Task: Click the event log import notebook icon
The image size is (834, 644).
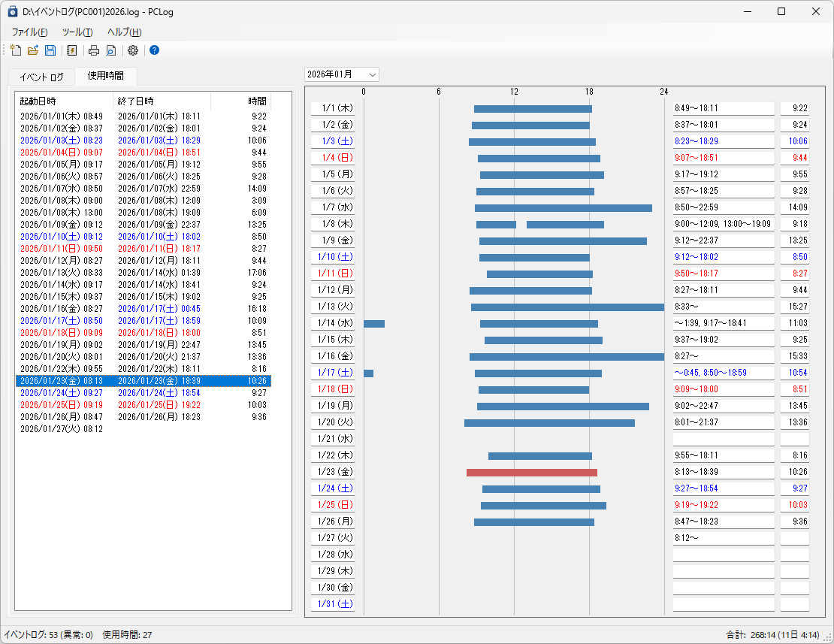Action: pyautogui.click(x=72, y=50)
